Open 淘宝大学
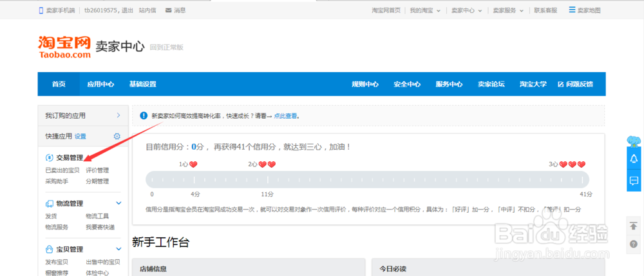 (533, 84)
